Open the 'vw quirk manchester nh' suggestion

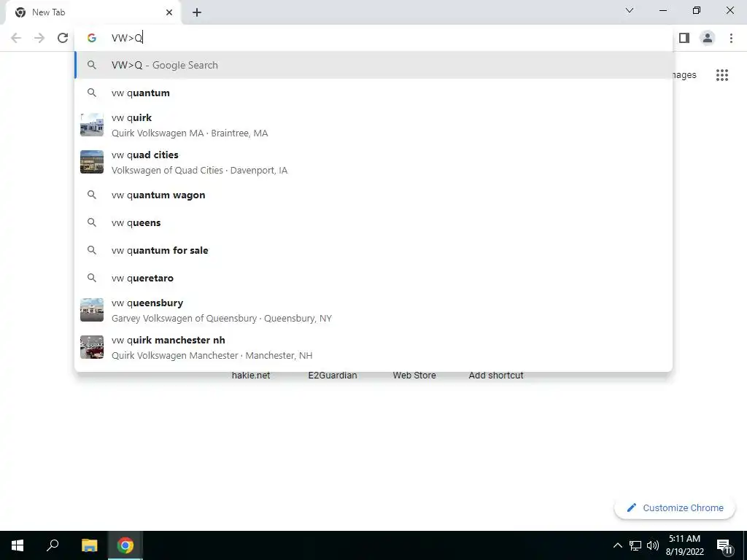[374, 347]
